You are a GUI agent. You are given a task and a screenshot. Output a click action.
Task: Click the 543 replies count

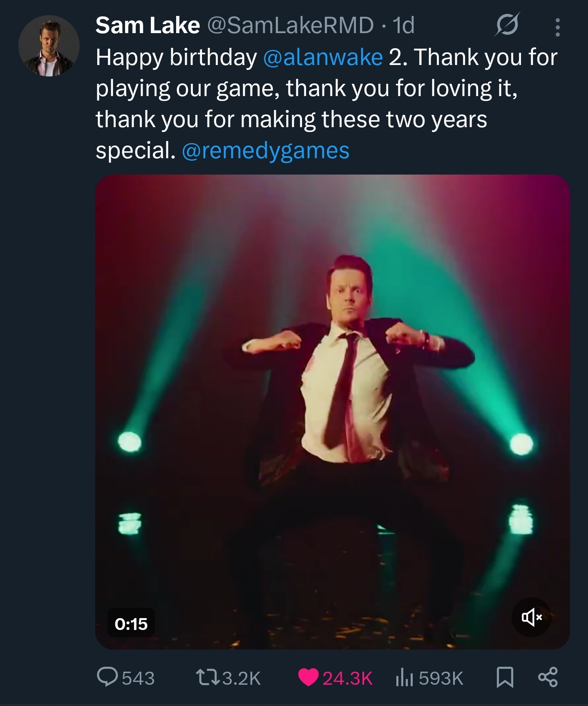tap(138, 678)
